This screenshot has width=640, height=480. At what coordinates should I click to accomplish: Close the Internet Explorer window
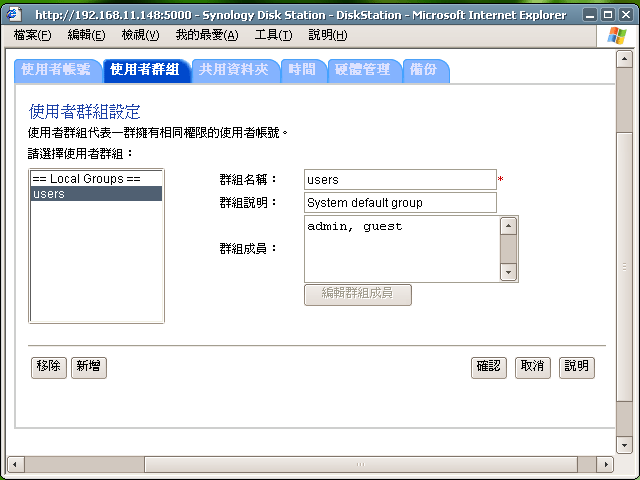coord(626,15)
